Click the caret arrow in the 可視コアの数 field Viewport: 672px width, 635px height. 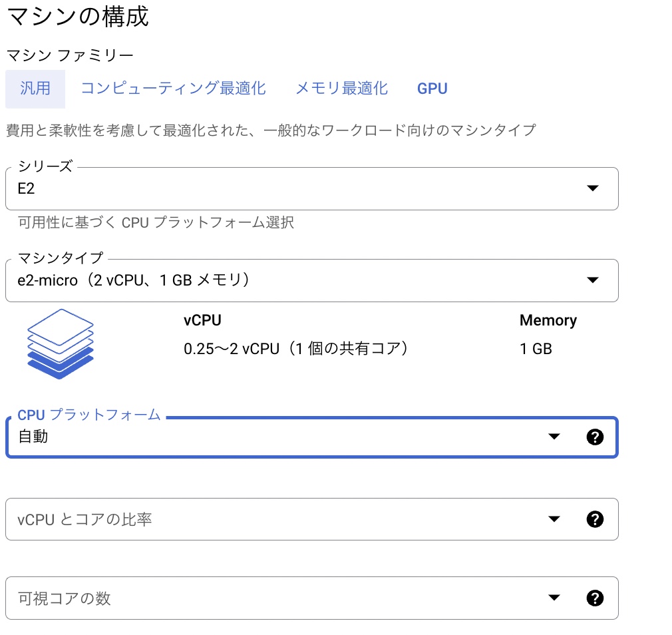554,598
